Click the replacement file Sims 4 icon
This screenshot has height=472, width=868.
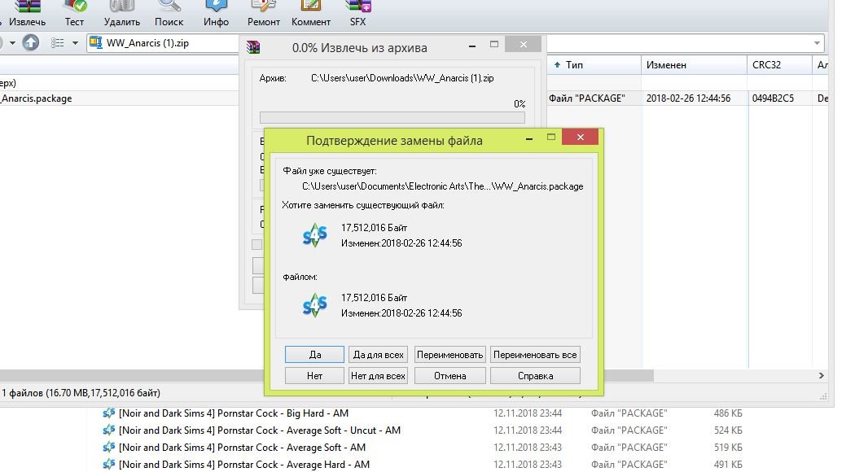(315, 305)
